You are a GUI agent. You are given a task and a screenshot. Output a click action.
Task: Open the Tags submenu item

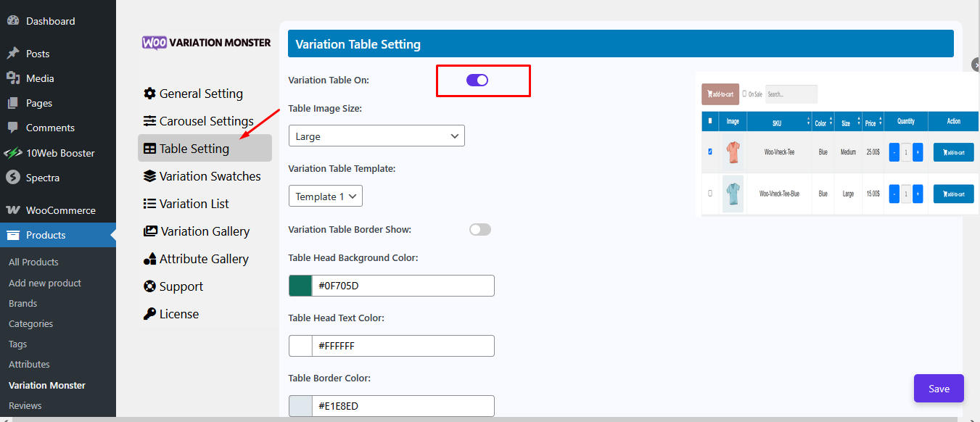[17, 344]
